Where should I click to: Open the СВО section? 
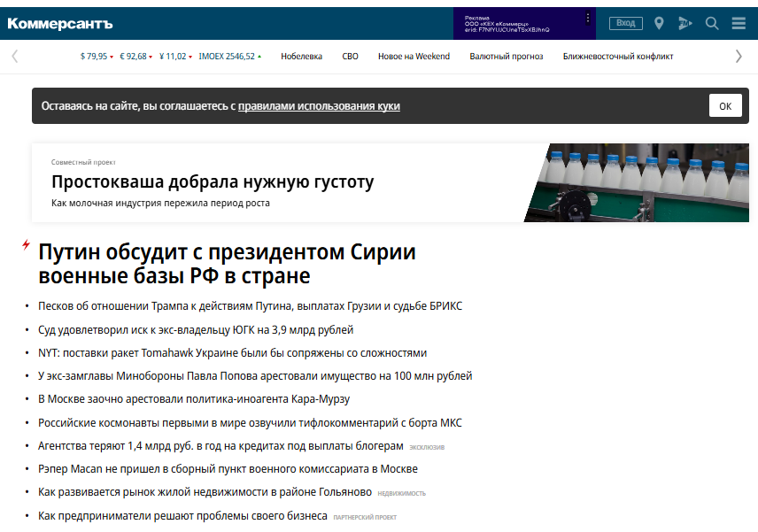pos(350,55)
